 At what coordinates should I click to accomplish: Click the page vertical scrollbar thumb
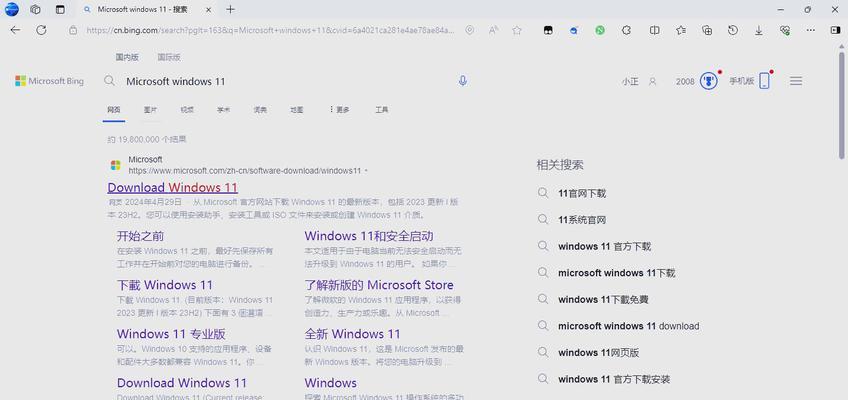point(842,105)
